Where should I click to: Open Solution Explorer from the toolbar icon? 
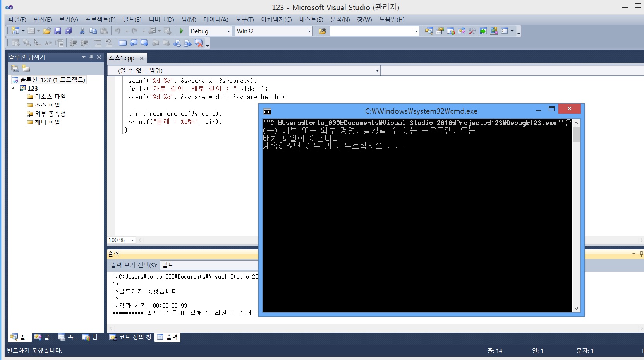pos(429,31)
